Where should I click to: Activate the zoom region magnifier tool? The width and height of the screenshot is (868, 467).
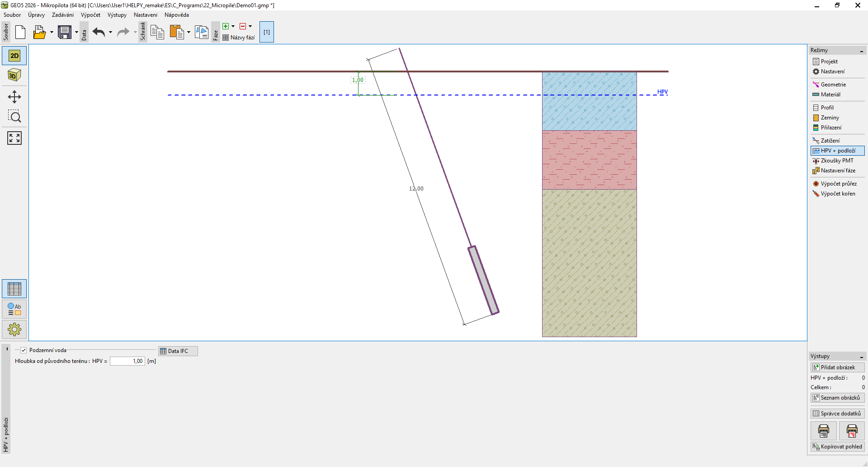pos(14,117)
